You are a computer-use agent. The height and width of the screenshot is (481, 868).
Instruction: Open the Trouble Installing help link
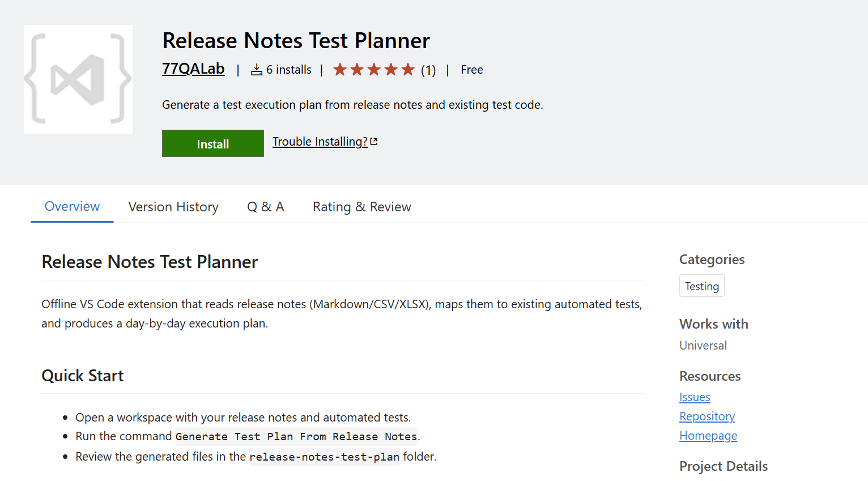(320, 141)
